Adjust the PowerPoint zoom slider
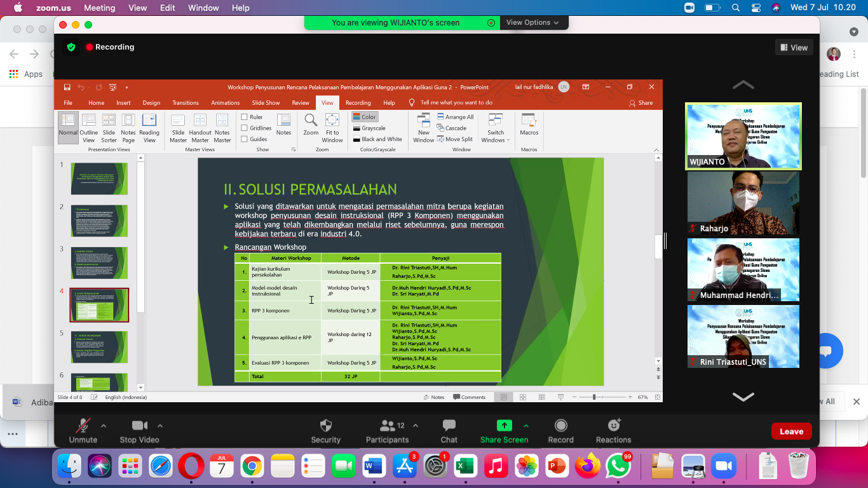This screenshot has width=868, height=488. coord(594,397)
